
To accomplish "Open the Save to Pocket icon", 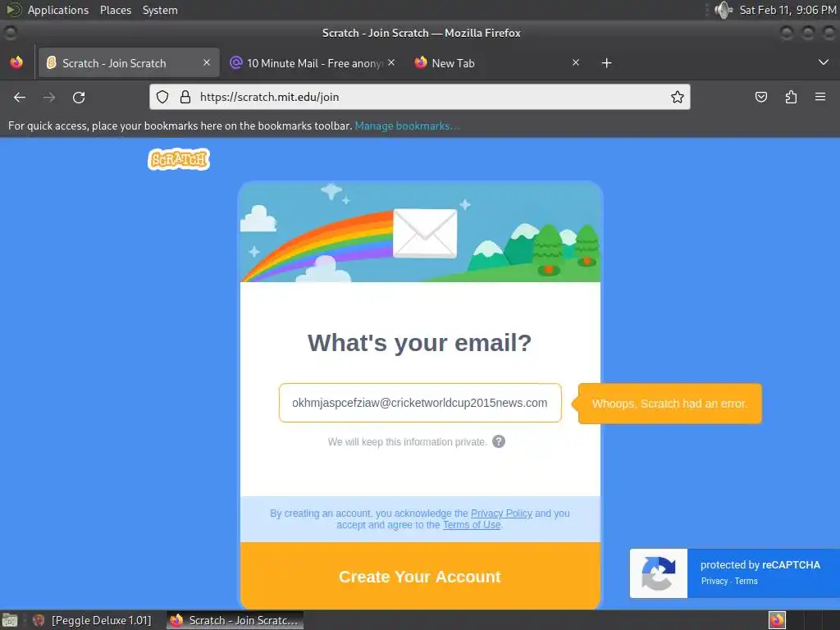I will (x=760, y=97).
